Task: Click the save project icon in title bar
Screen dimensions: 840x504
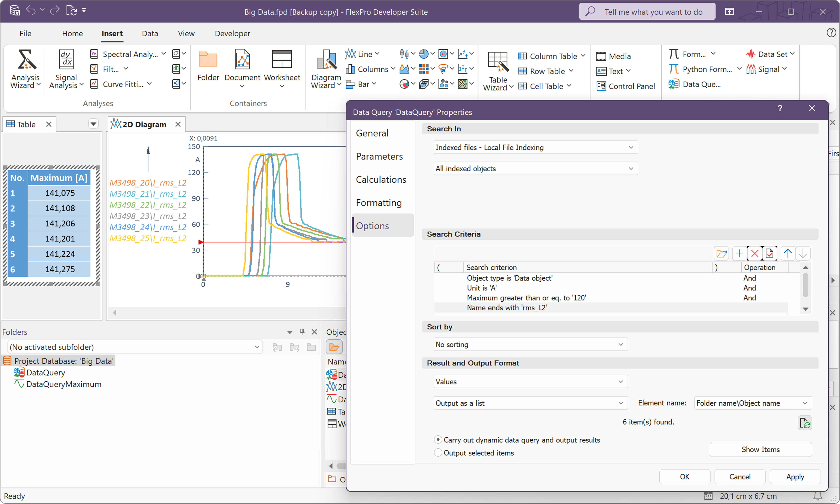Action: (15, 11)
